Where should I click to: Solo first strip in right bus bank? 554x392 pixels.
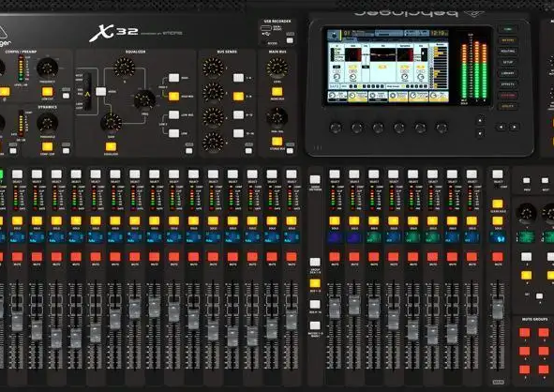tap(335, 221)
